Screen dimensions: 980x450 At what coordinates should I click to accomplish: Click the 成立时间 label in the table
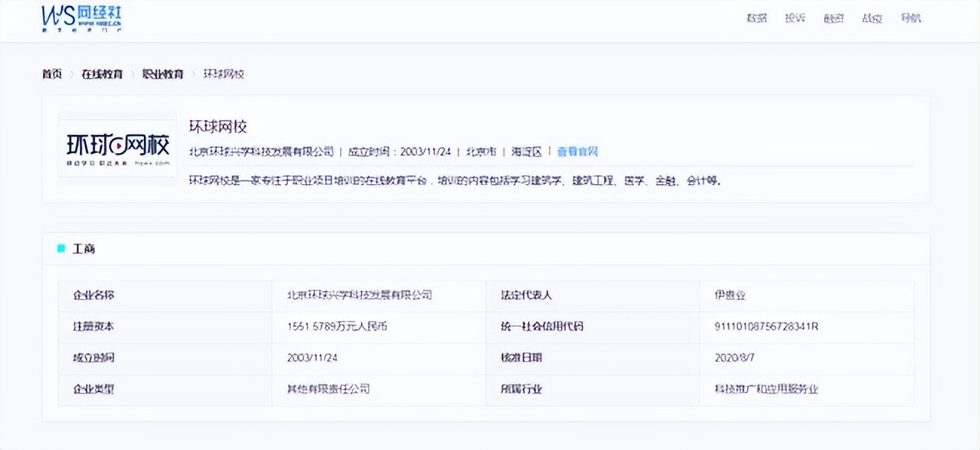click(94, 357)
